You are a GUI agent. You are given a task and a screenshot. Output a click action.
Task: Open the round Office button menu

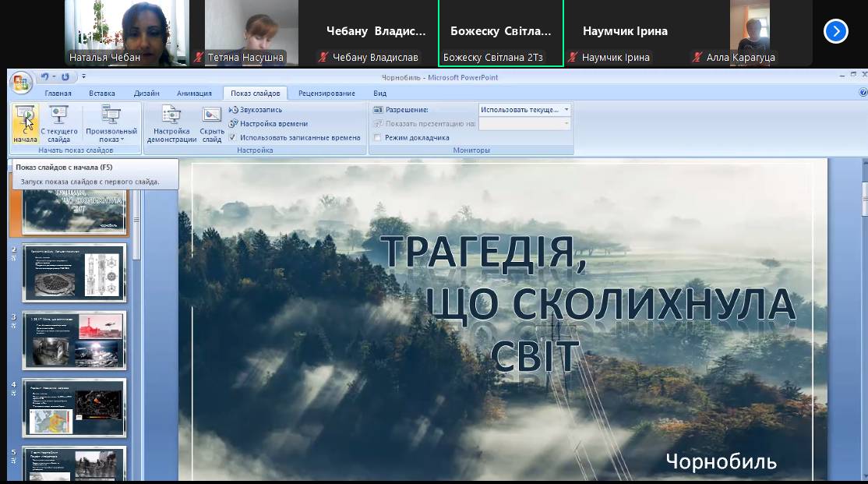pyautogui.click(x=21, y=83)
